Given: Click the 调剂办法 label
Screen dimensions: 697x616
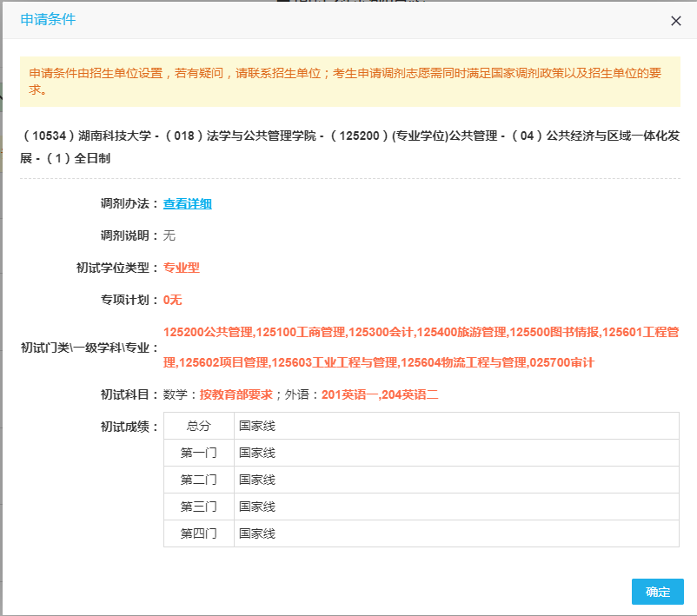Looking at the screenshot, I should 129,203.
